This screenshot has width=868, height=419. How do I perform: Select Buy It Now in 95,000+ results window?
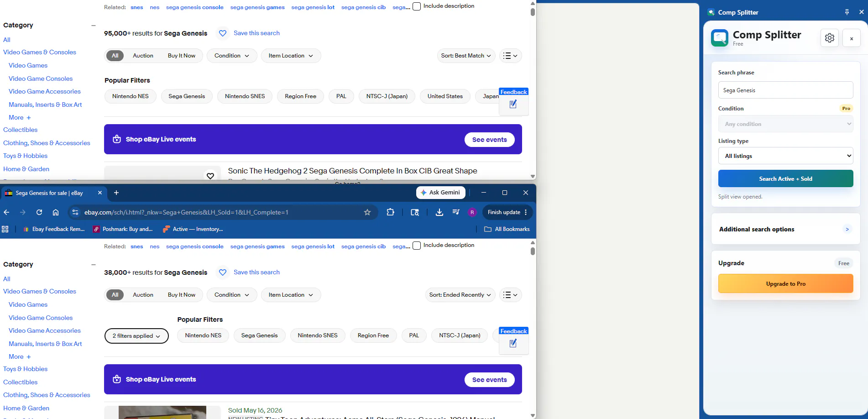182,56
